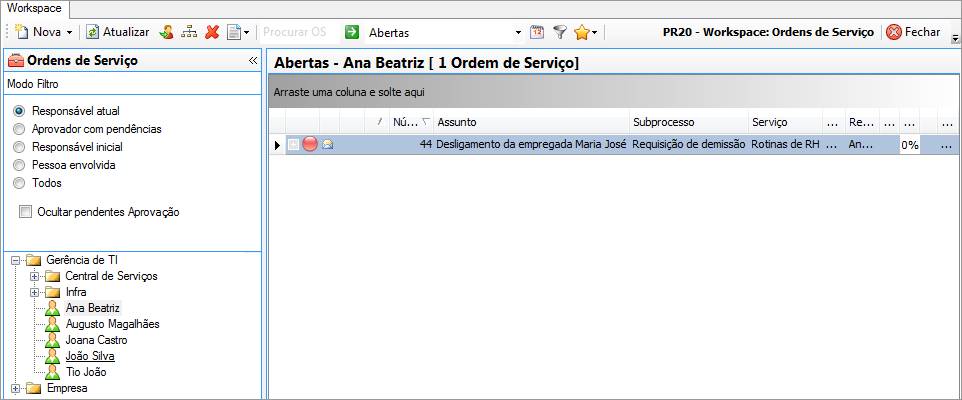Image resolution: width=962 pixels, height=400 pixels.
Task: Click the Fechar close button
Action: (913, 32)
